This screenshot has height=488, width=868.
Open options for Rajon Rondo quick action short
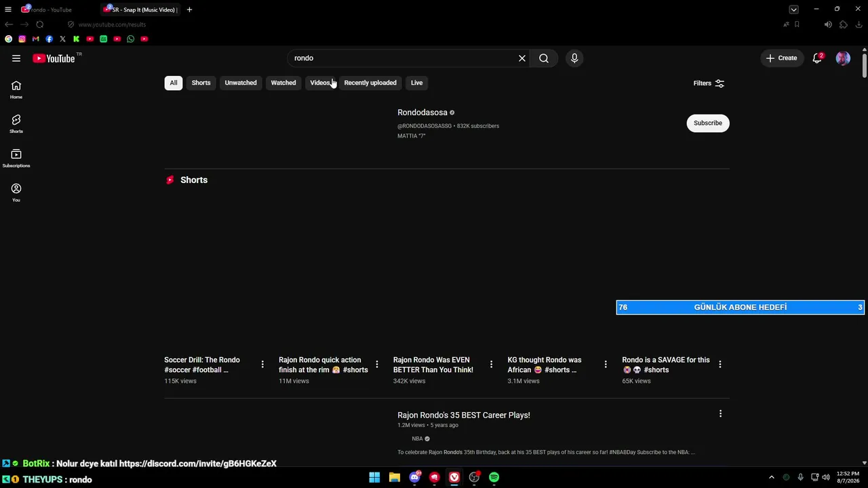[x=377, y=365]
